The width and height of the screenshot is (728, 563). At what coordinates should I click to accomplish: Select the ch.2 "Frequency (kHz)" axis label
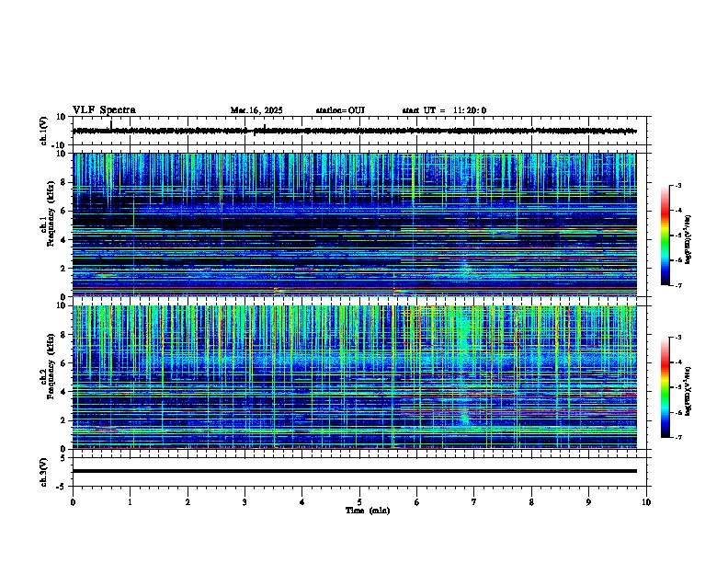[51, 367]
